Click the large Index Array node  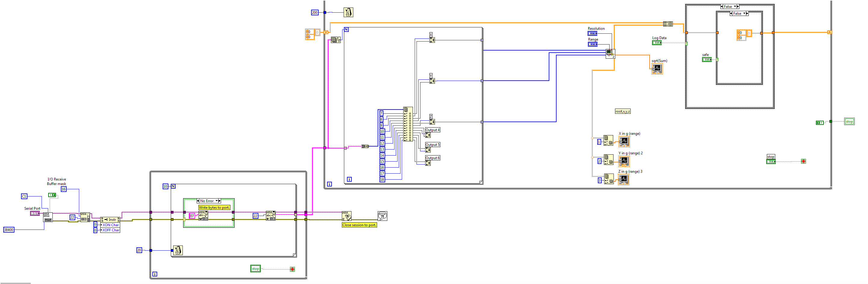pos(408,124)
